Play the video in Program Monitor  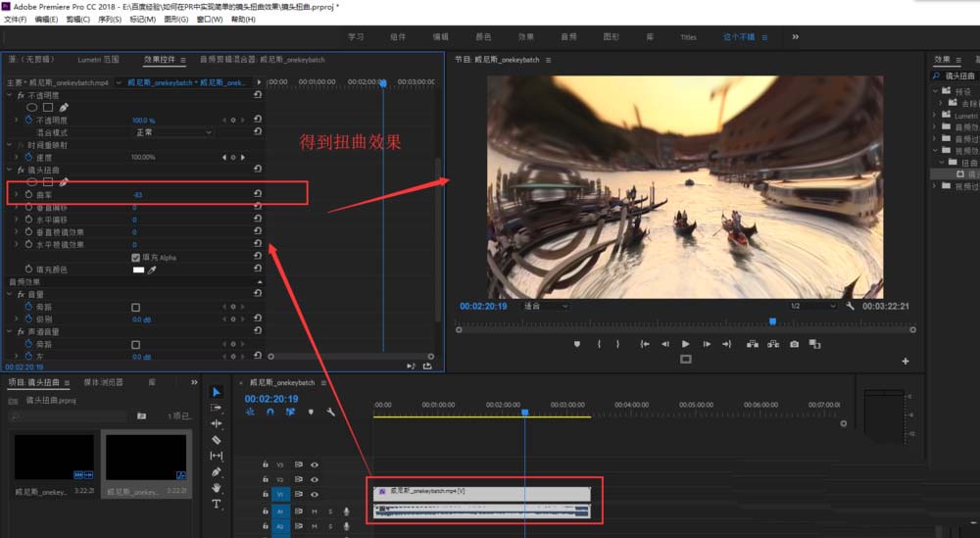click(685, 344)
